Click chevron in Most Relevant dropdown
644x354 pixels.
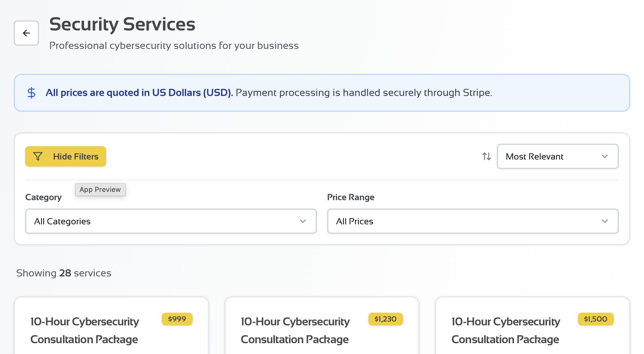tap(605, 156)
